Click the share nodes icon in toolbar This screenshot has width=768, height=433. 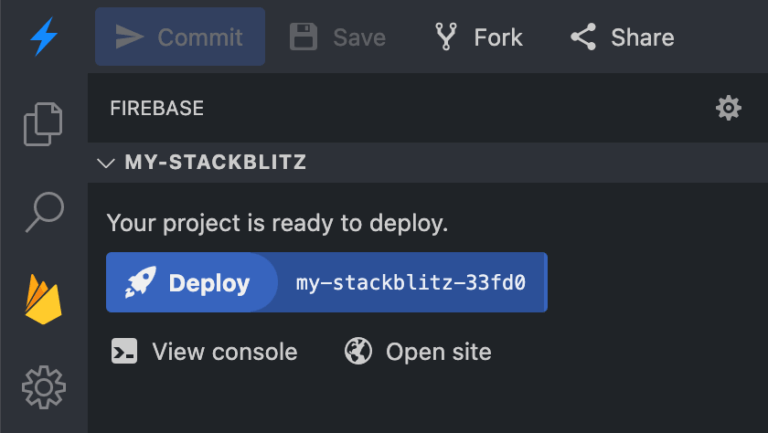(583, 37)
